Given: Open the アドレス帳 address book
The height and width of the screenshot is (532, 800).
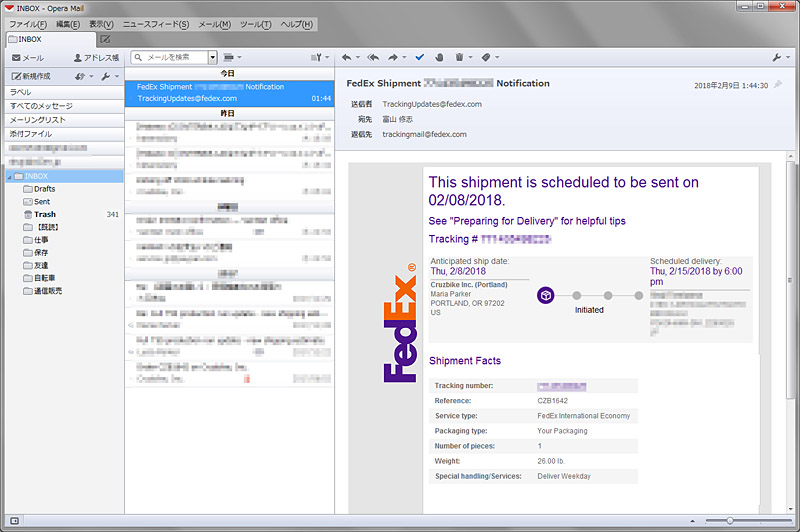Looking at the screenshot, I should click(x=96, y=58).
